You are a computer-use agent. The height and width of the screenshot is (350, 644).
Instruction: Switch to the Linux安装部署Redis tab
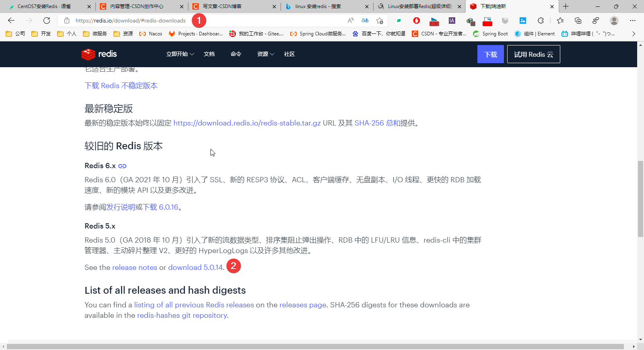tap(419, 6)
